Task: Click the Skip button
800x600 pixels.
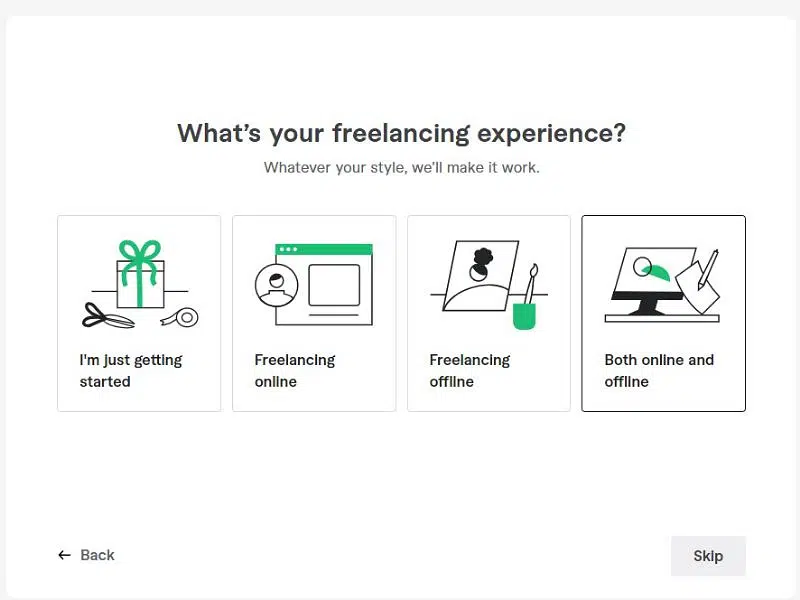Action: pyautogui.click(x=708, y=555)
